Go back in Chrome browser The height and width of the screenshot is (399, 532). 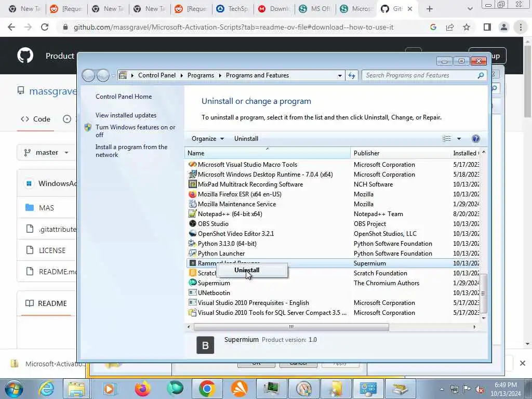click(11, 27)
